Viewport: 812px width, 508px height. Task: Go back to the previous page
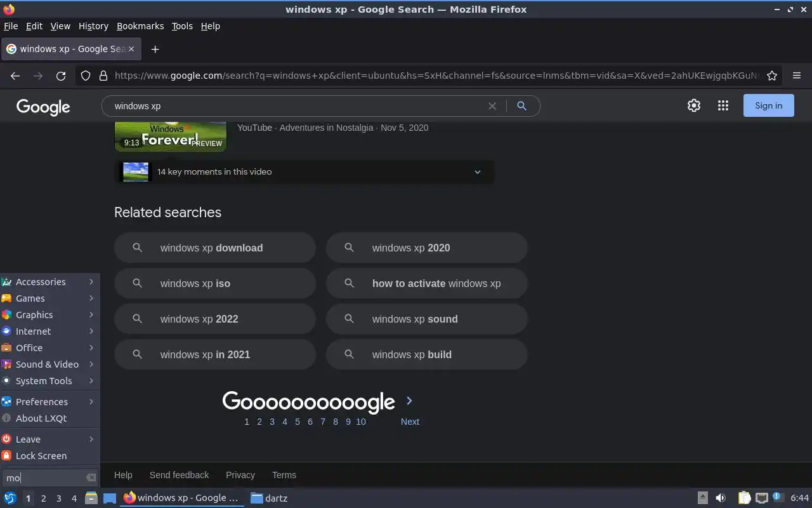(x=15, y=76)
